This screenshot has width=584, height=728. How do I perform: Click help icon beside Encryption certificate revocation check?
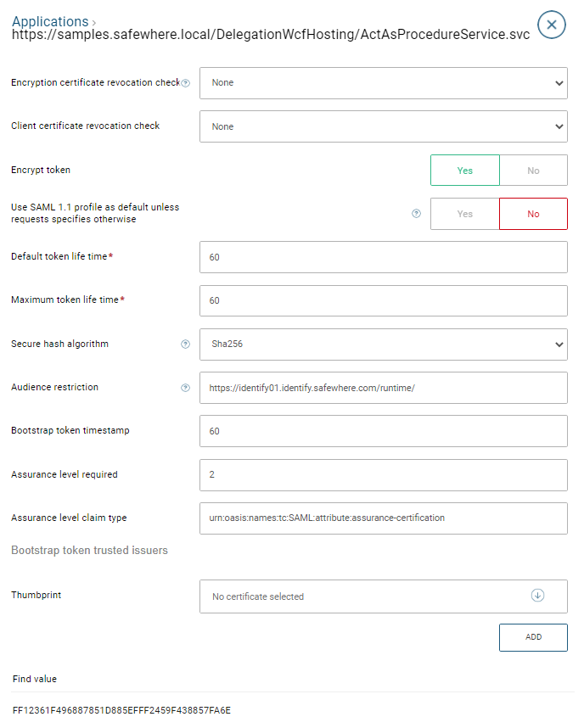pos(184,82)
